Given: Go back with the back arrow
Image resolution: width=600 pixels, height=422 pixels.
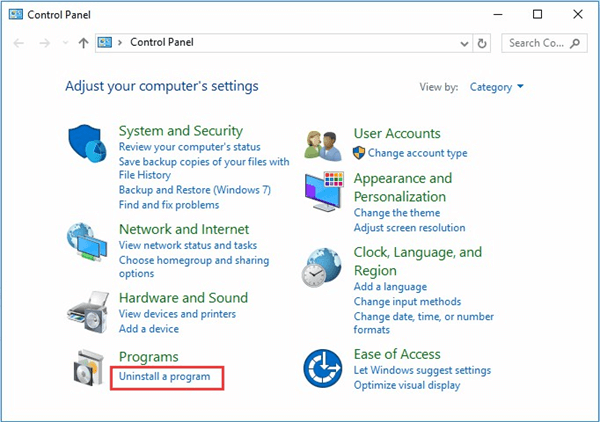Looking at the screenshot, I should coord(18,43).
